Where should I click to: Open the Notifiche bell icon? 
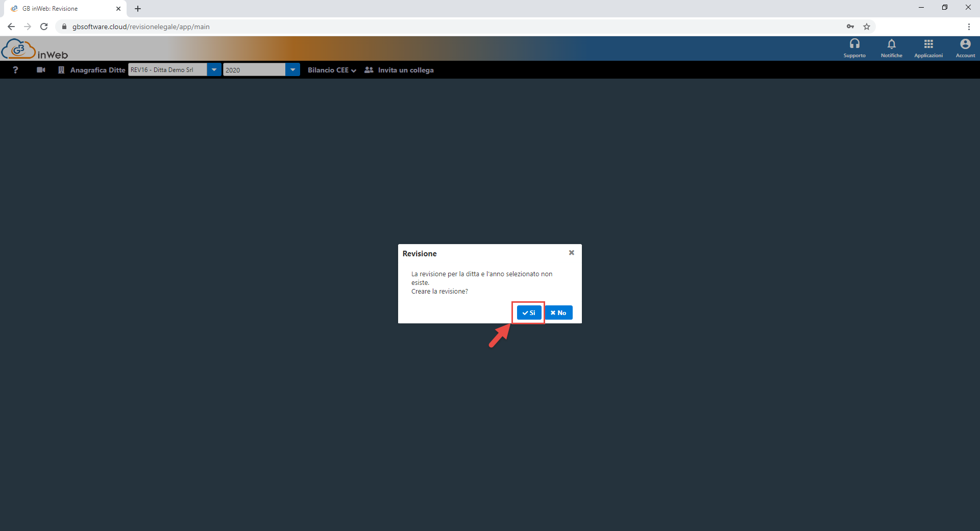891,49
